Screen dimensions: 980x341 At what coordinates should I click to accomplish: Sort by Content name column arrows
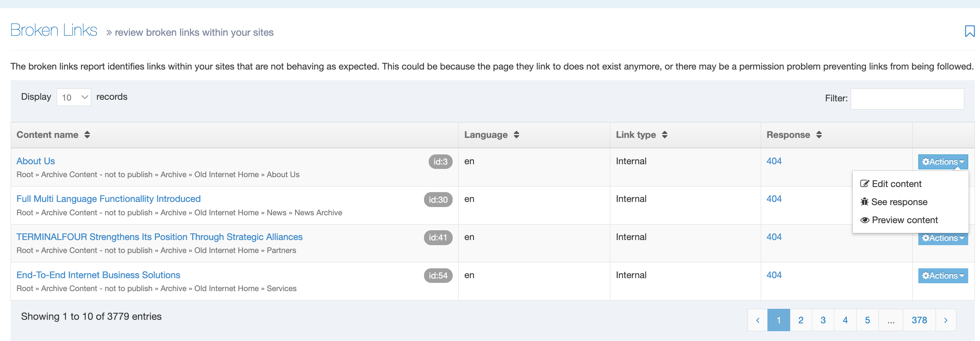87,135
